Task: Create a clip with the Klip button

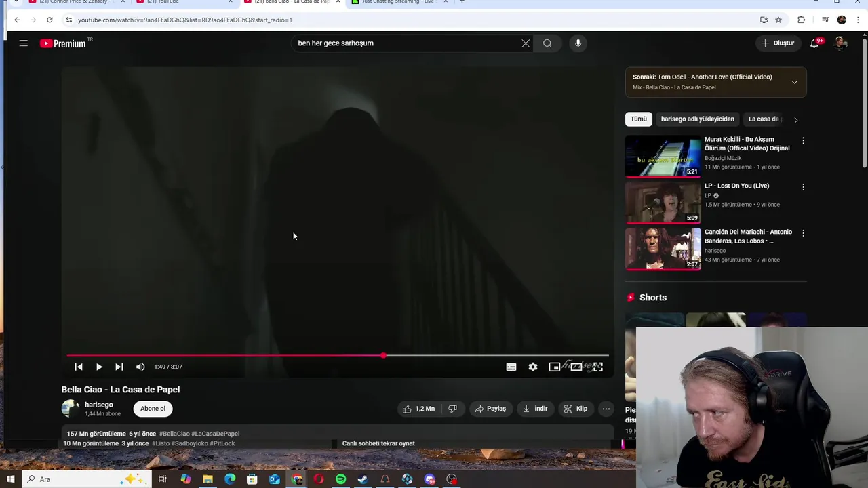Action: (576, 409)
